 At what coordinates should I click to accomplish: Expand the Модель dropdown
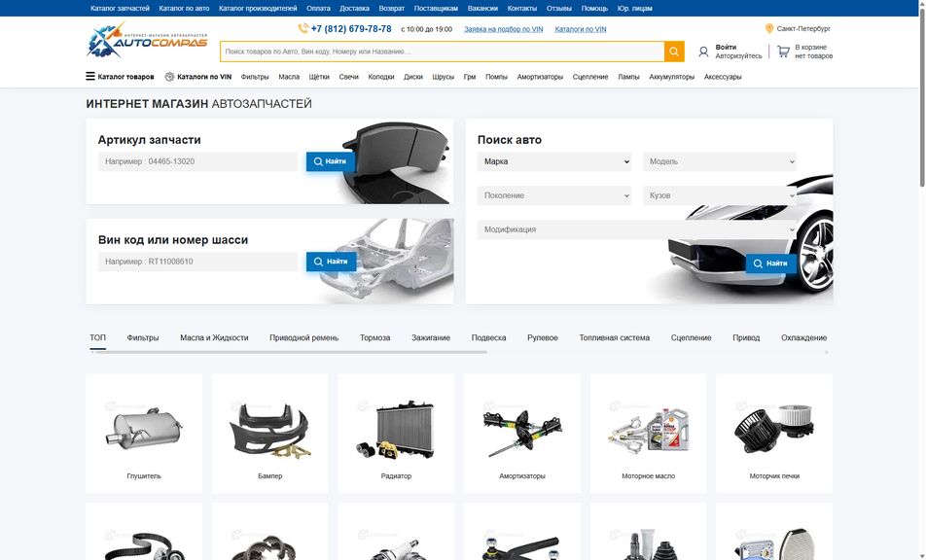pos(720,161)
